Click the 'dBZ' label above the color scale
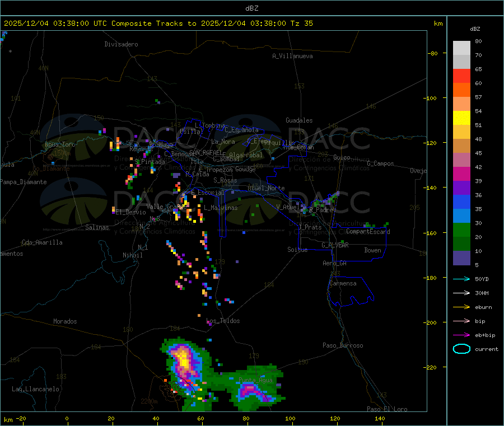Screen dimensions: 504x426 point(475,29)
